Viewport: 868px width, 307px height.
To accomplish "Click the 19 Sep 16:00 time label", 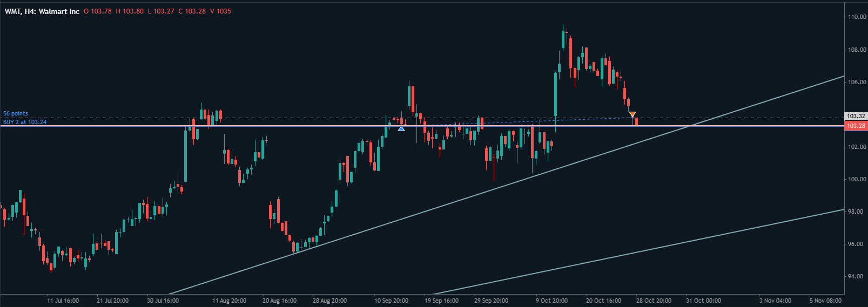I will [x=441, y=301].
